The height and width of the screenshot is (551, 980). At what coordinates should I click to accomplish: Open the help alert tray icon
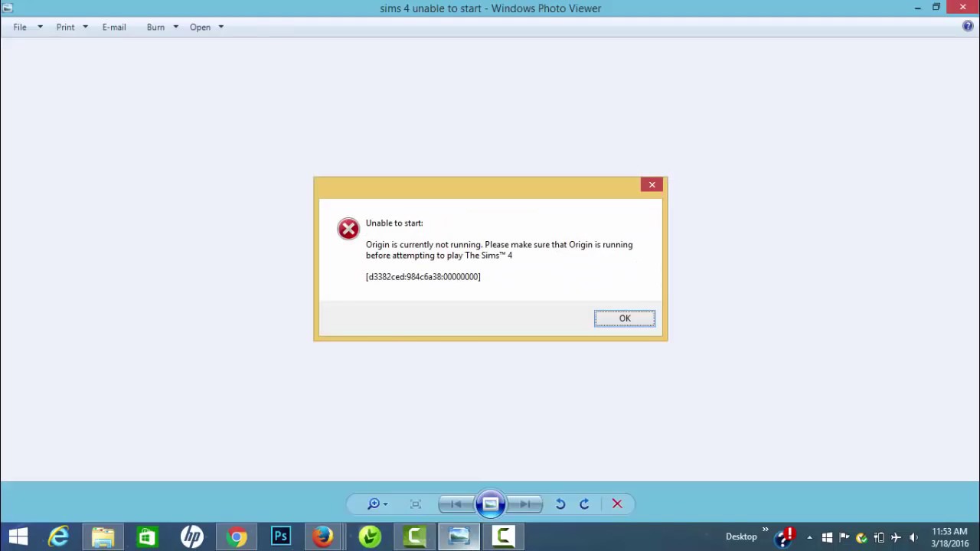click(786, 536)
